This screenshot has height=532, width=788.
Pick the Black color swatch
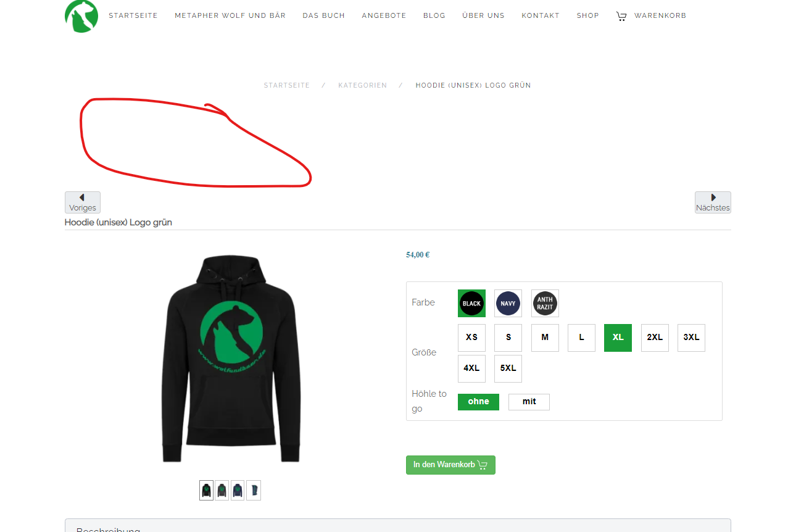pos(471,304)
